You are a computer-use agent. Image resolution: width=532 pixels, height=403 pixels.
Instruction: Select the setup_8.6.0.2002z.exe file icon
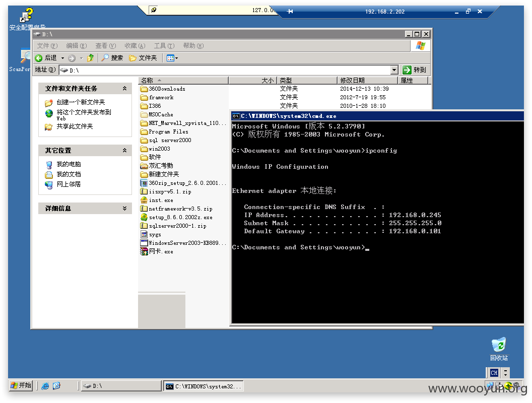[x=144, y=217]
